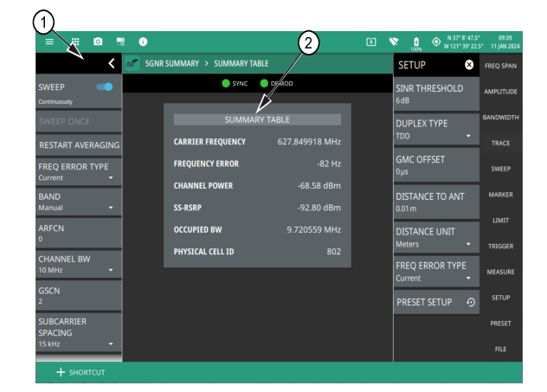
Task: Click the 5GNR Summary analyzer icon
Action: (132, 64)
